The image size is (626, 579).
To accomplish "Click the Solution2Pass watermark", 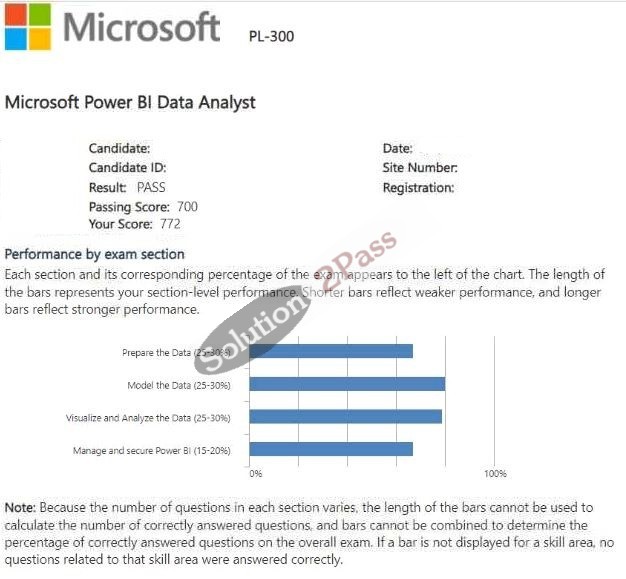I will click(295, 302).
